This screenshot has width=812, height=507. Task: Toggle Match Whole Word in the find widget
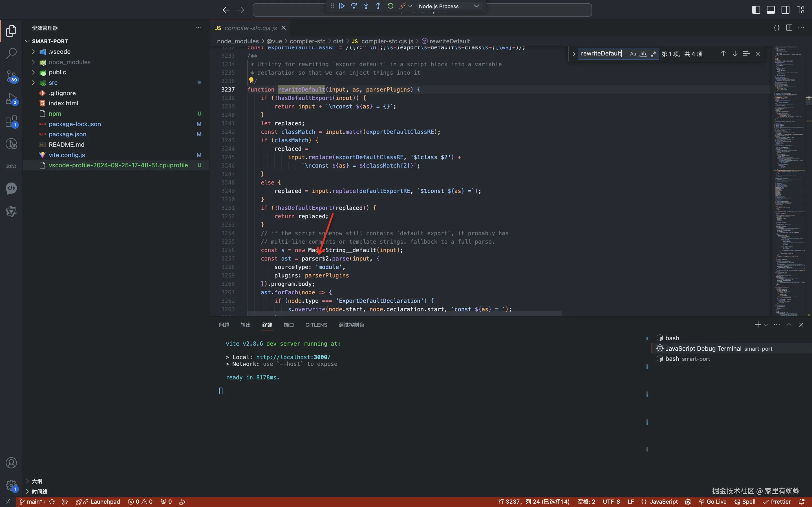(643, 54)
